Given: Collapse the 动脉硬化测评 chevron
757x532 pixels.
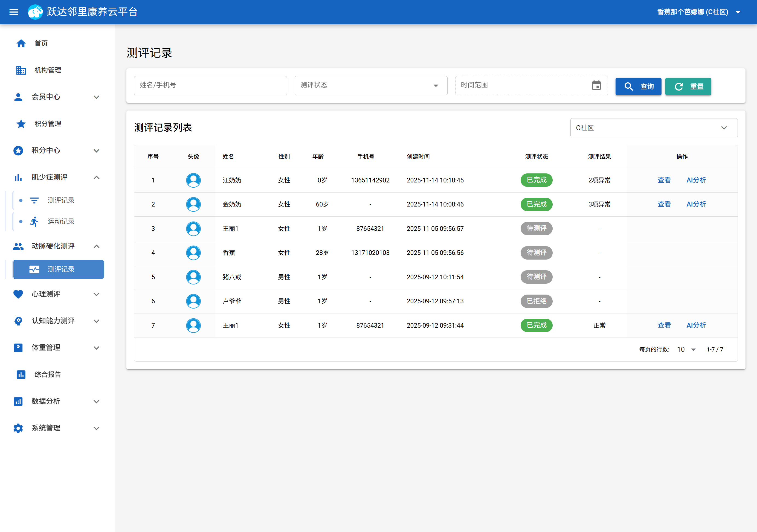Looking at the screenshot, I should tap(96, 246).
